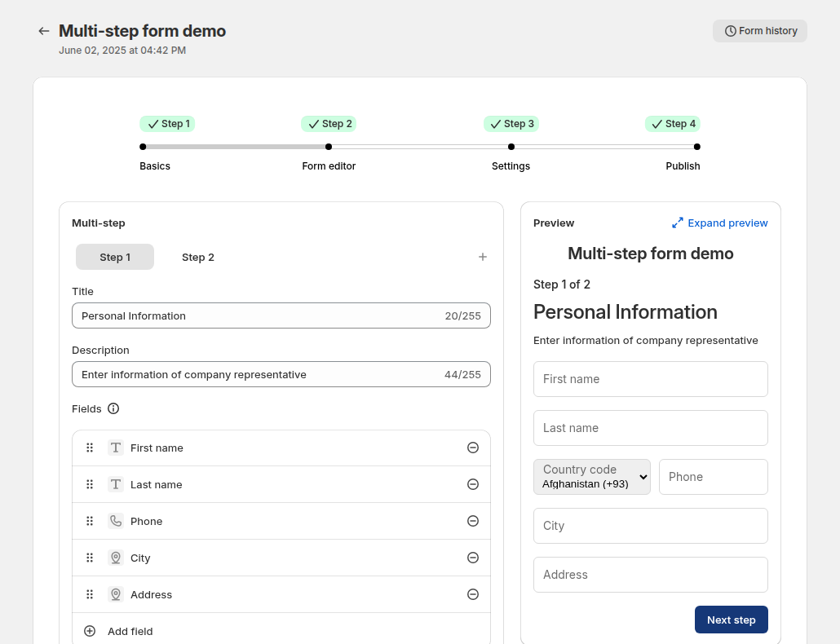Click the First name text type icon
The height and width of the screenshot is (644, 840).
[116, 448]
